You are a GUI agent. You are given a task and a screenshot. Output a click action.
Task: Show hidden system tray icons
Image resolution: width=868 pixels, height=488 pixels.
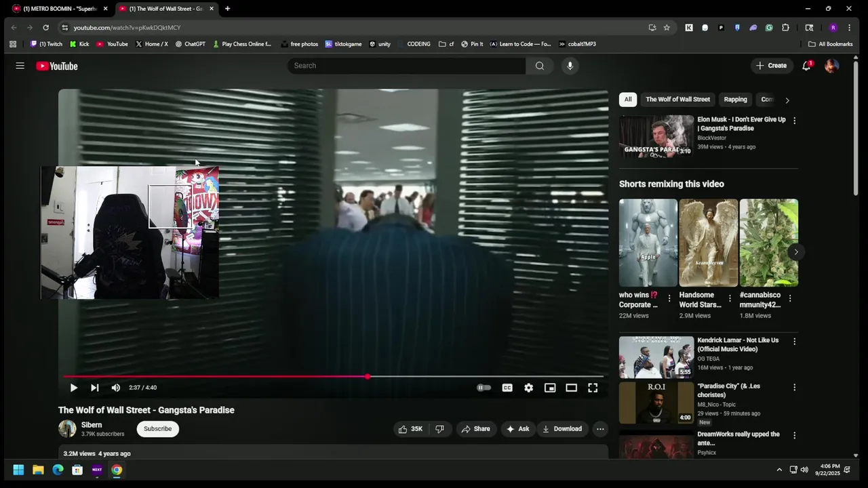click(x=778, y=470)
